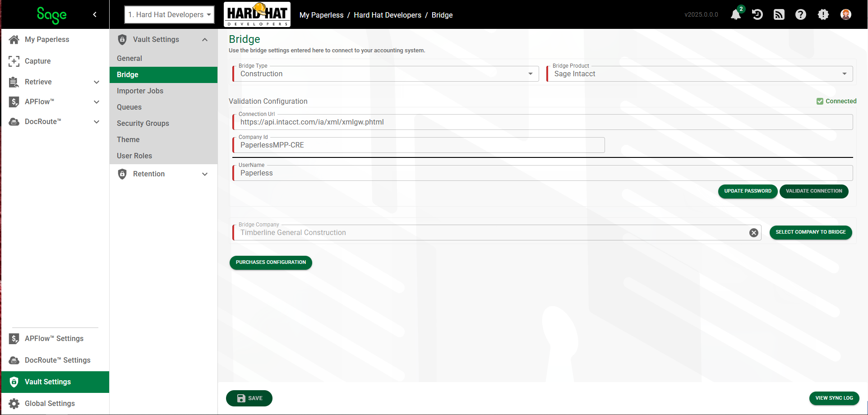
Task: Open Importer Jobs
Action: point(163,91)
